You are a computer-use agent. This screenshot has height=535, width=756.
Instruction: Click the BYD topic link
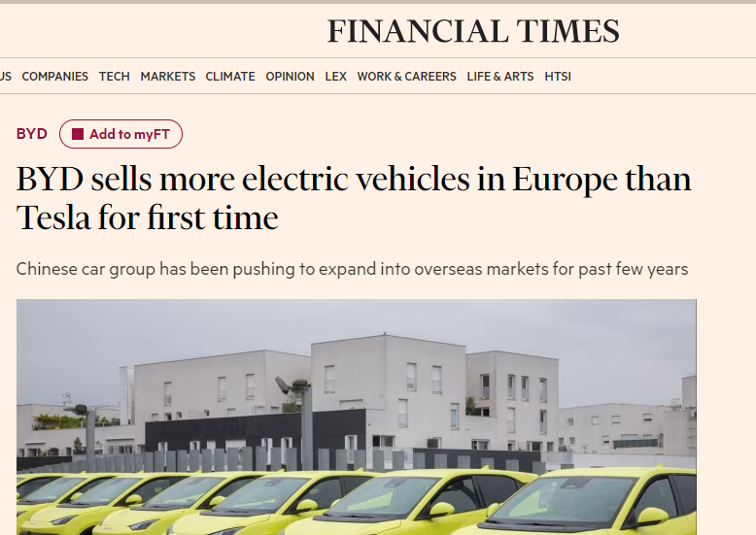point(31,134)
